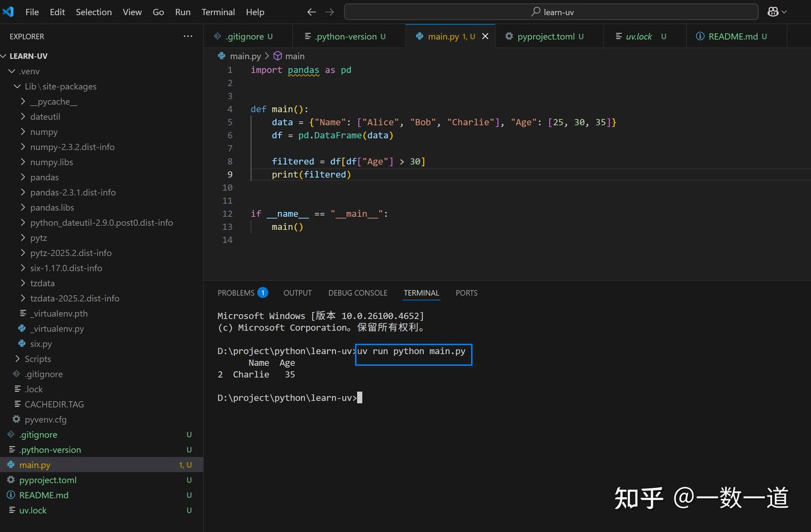This screenshot has width=811, height=532.
Task: Click the gear icon on pyproject.toml tab
Action: coord(509,36)
